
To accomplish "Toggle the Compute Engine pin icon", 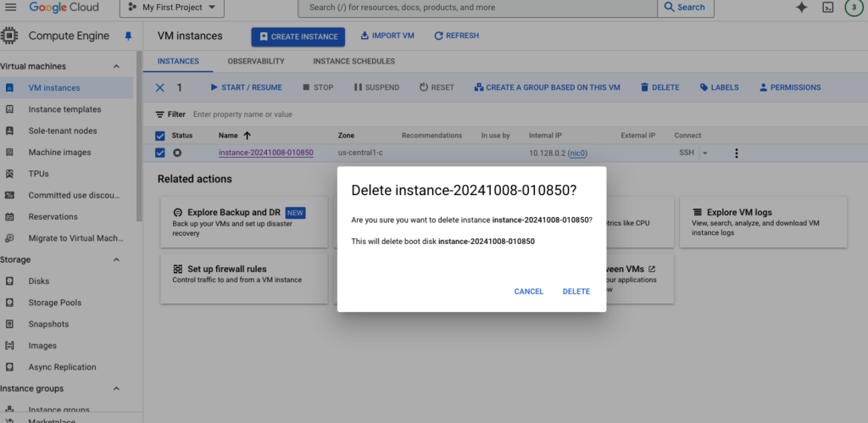I will 129,36.
